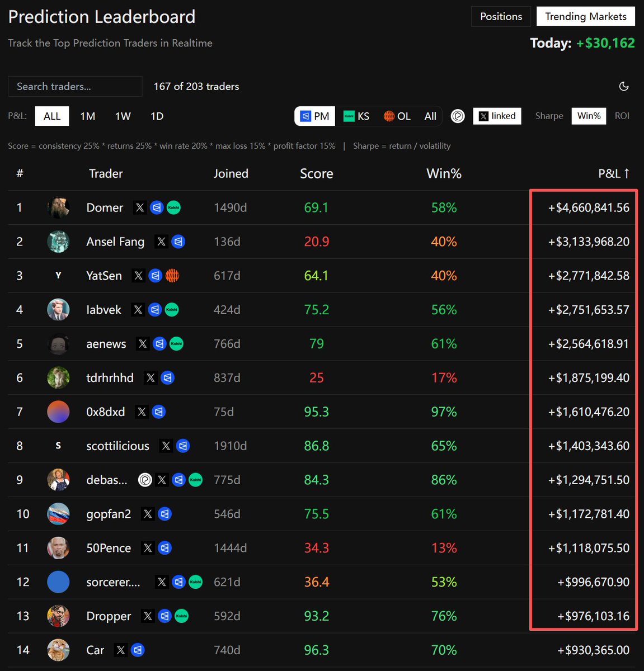
Task: Click tdrhrhhd's win rate 17%
Action: pos(444,378)
